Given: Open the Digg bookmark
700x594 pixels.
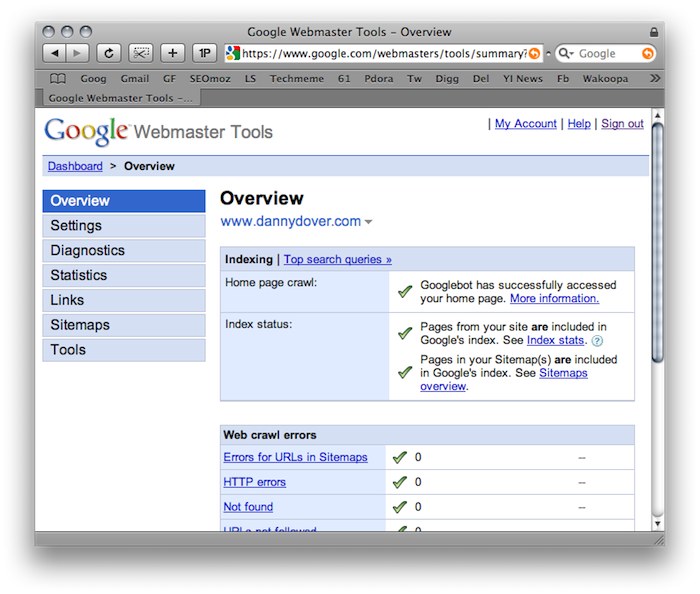Looking at the screenshot, I should 447,79.
